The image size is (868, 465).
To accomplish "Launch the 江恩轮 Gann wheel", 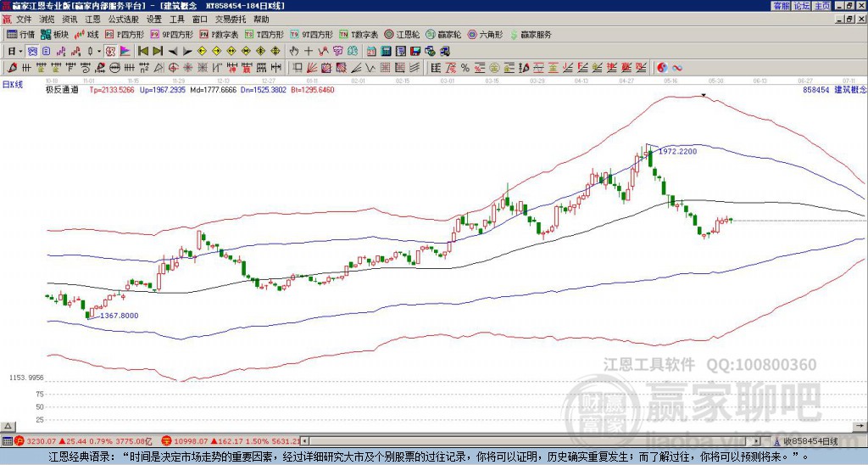I will (403, 34).
